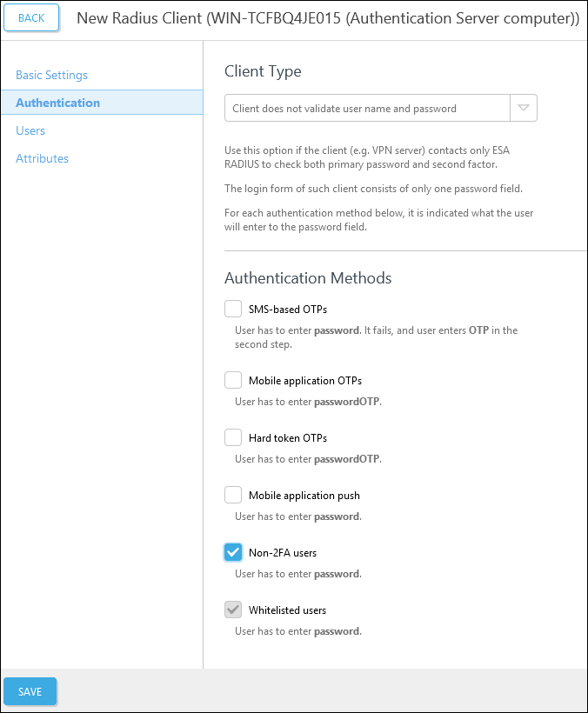Click the SMS-based OTPs label text
Image resolution: width=588 pixels, height=713 pixels.
point(290,308)
